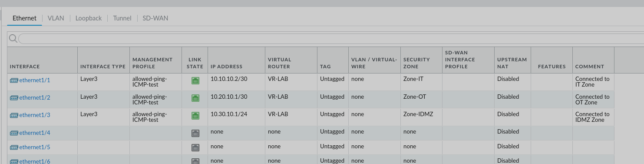Screen dimensions: 644x164
Task: Click 'Connected to IT Zone' comment
Action: (592, 82)
